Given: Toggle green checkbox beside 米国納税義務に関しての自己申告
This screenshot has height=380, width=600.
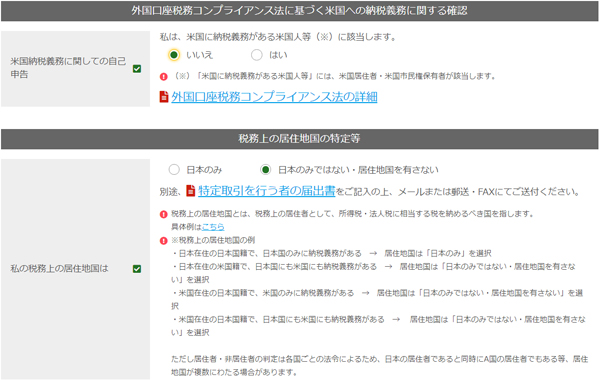Looking at the screenshot, I should [x=137, y=69].
